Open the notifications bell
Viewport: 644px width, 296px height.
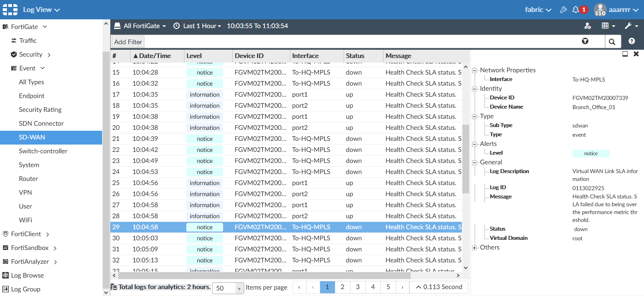(575, 10)
